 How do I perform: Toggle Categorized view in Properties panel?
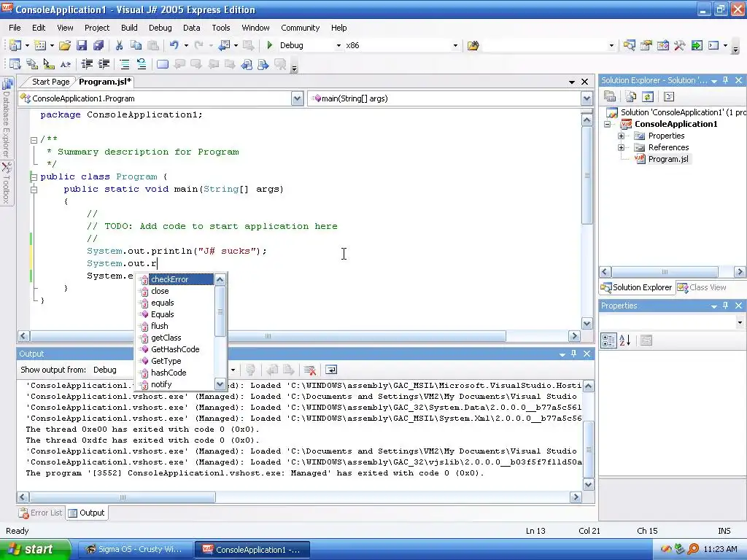click(608, 341)
